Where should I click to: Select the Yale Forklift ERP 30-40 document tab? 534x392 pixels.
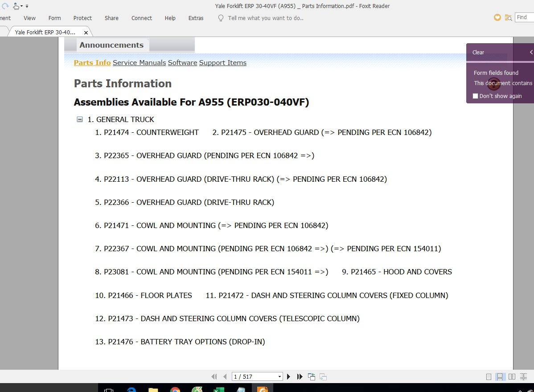[45, 33]
